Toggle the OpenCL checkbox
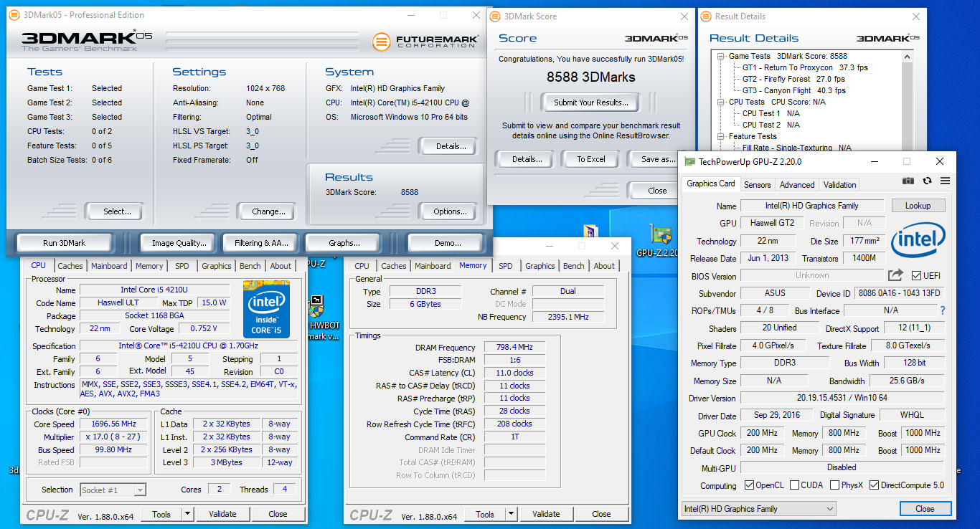 pyautogui.click(x=750, y=485)
